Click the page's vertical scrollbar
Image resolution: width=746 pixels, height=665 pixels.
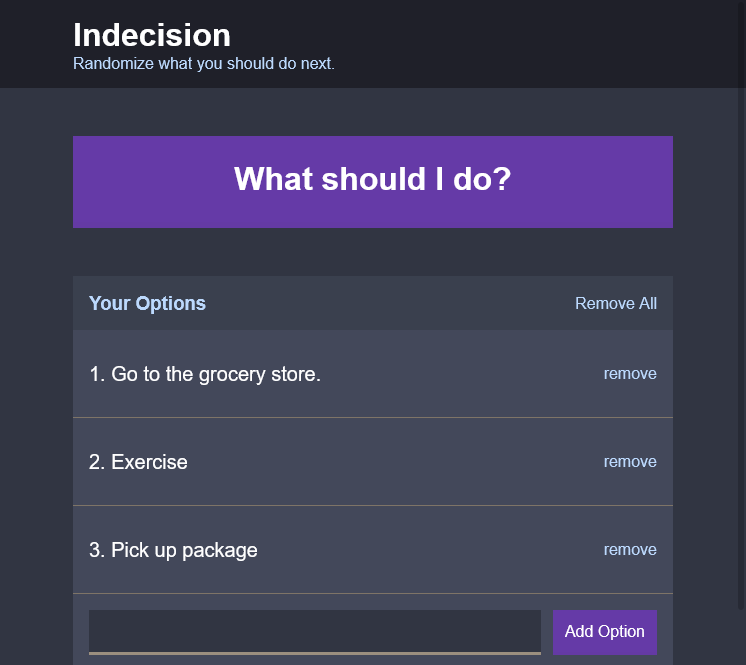pos(741,304)
